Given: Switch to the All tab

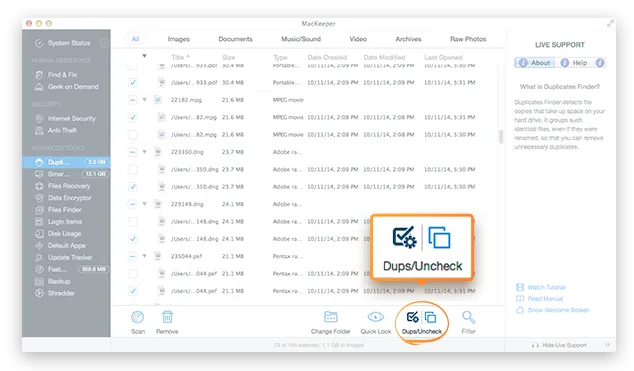Looking at the screenshot, I should (135, 39).
